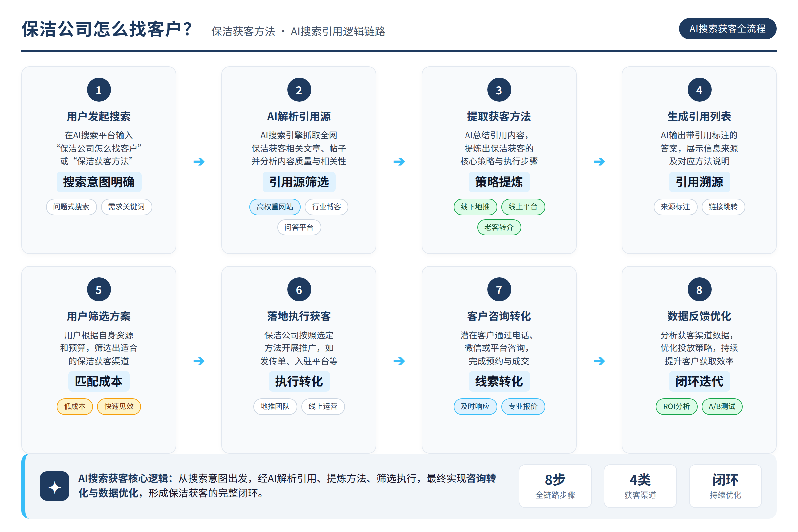This screenshot has width=798, height=532.
Task: Click the 引用源筛选 highlight label
Action: point(299,182)
